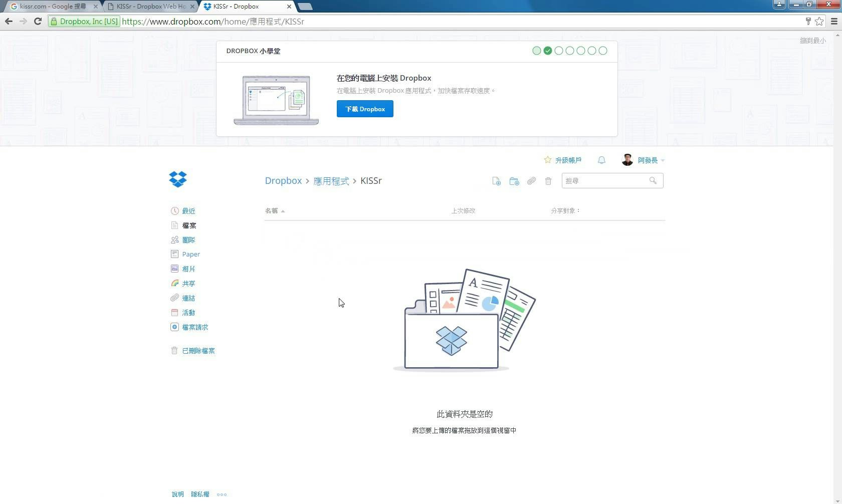Click the clock icon next to 最近
This screenshot has width=842, height=504.
pos(174,211)
